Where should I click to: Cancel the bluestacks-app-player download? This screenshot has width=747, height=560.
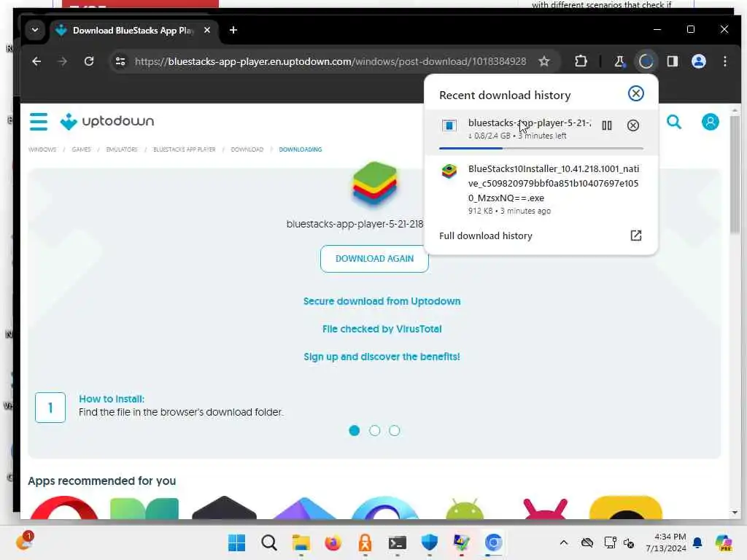point(632,125)
